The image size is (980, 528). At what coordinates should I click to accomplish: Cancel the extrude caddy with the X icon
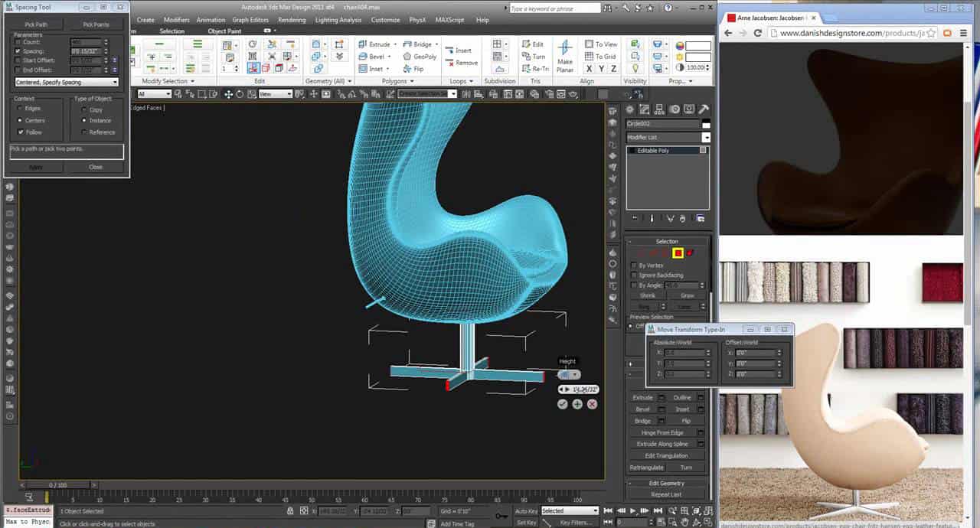[592, 404]
